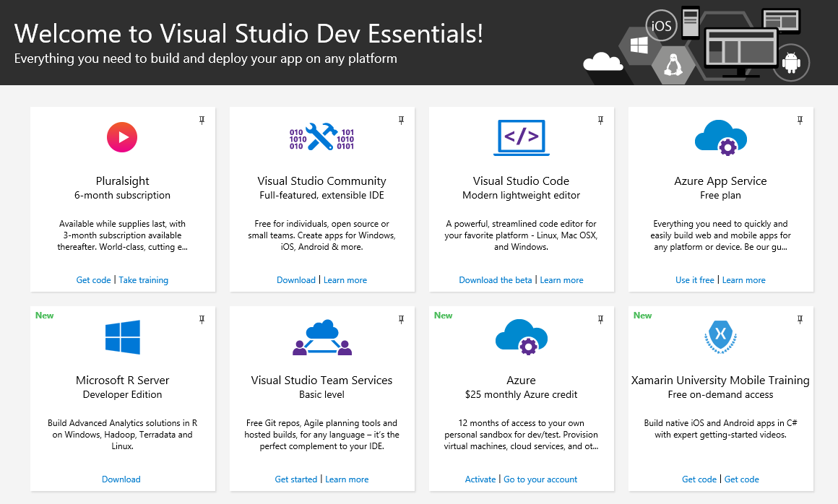Open Learn more for Team Services
Image resolution: width=838 pixels, height=504 pixels.
(x=347, y=479)
